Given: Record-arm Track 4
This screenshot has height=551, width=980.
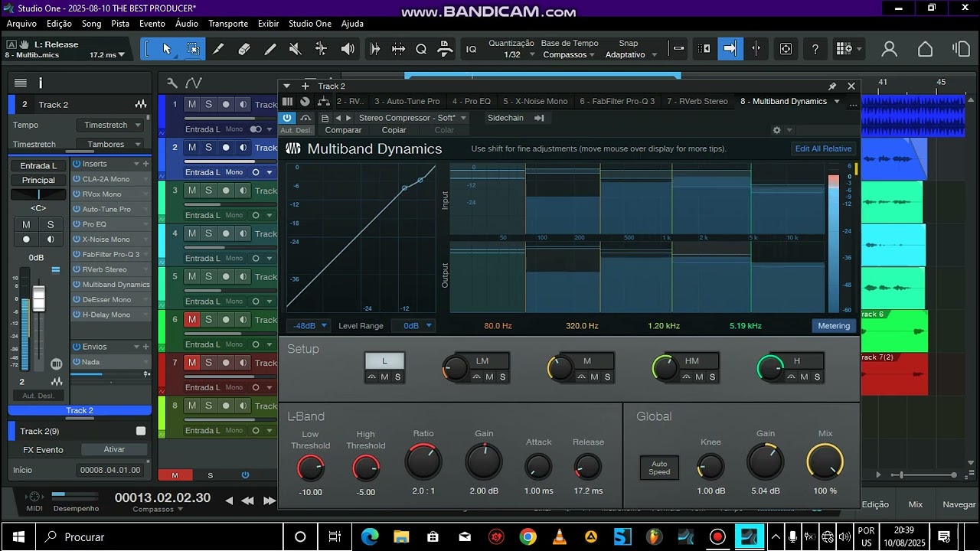Looking at the screenshot, I should 225,233.
